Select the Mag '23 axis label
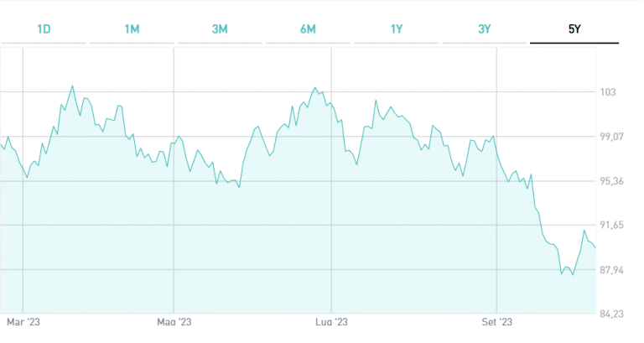The width and height of the screenshot is (644, 343). tap(174, 321)
